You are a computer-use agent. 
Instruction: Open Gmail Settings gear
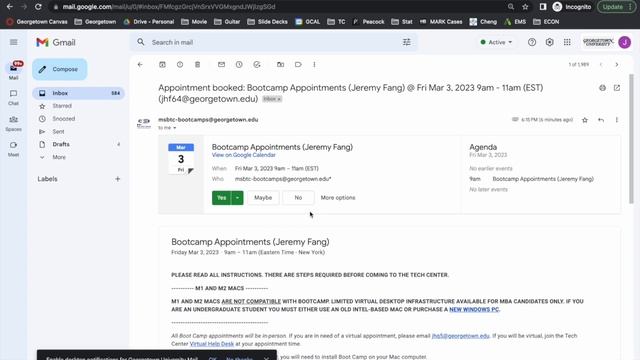(549, 42)
